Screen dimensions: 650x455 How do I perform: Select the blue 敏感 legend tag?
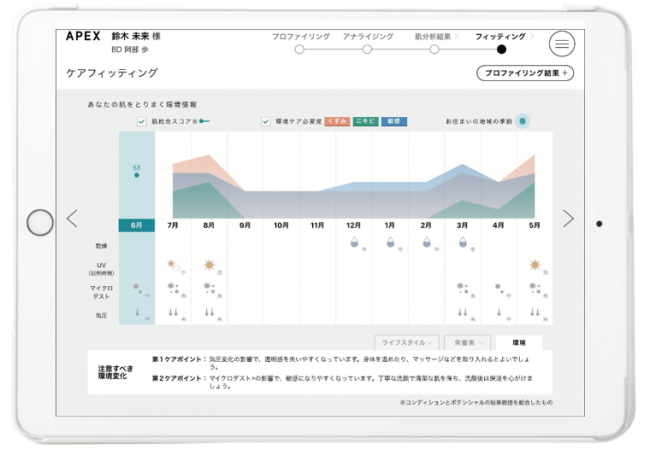click(x=394, y=121)
